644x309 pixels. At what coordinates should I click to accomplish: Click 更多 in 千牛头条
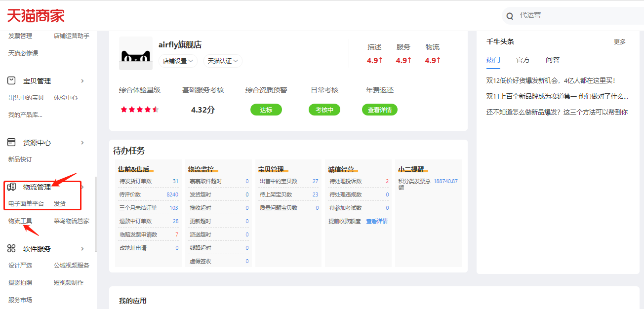[620, 42]
